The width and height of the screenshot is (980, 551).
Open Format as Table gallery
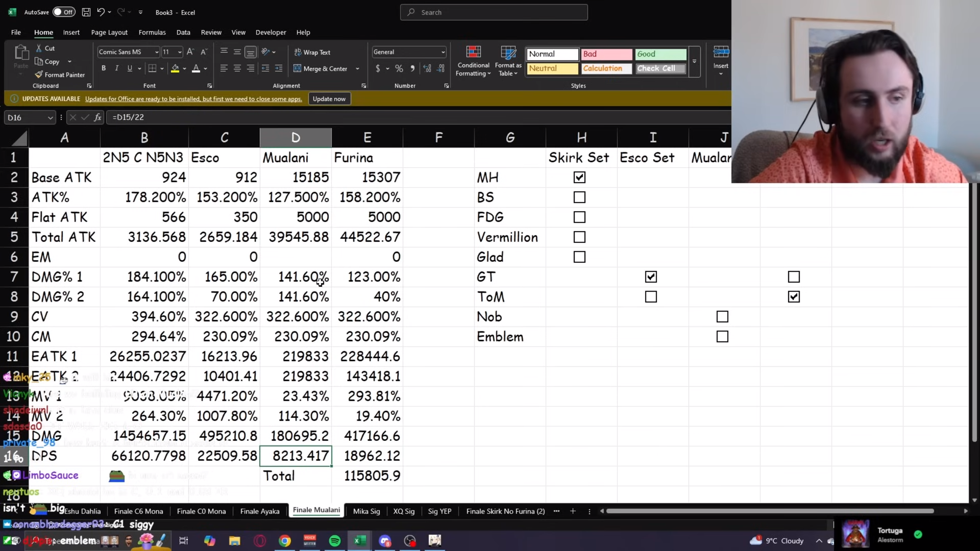(x=508, y=61)
